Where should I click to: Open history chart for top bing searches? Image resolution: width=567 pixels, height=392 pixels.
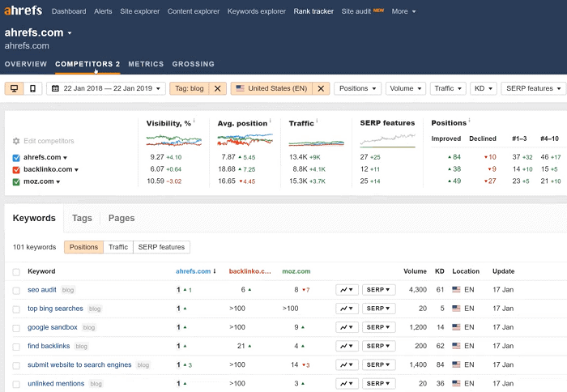tap(347, 309)
